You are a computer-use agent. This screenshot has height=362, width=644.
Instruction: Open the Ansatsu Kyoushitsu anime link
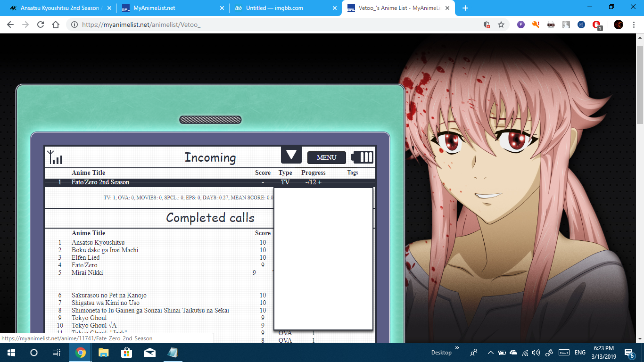98,242
